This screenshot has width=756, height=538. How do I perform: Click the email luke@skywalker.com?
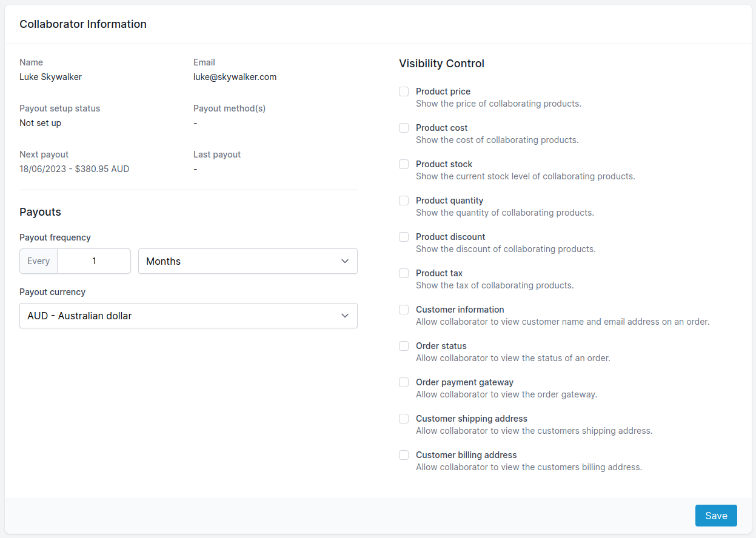tap(235, 77)
